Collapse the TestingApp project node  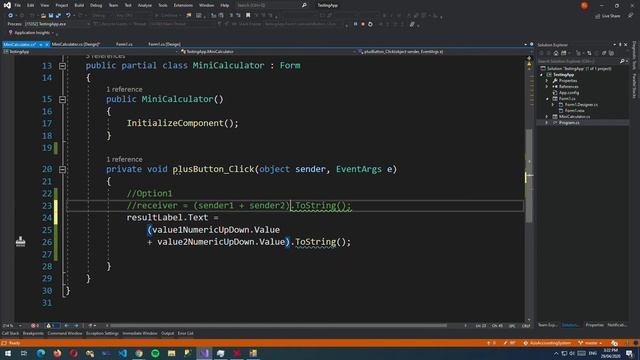tap(542, 75)
